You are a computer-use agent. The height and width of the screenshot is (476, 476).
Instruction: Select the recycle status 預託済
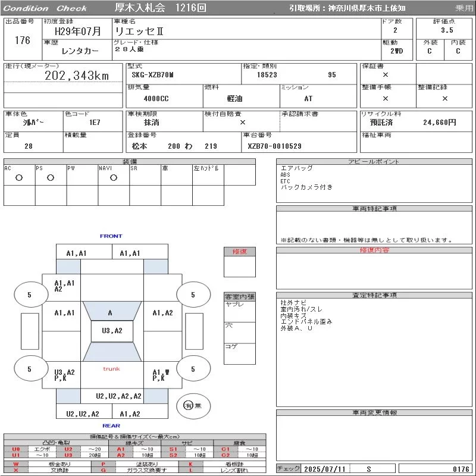(x=381, y=123)
